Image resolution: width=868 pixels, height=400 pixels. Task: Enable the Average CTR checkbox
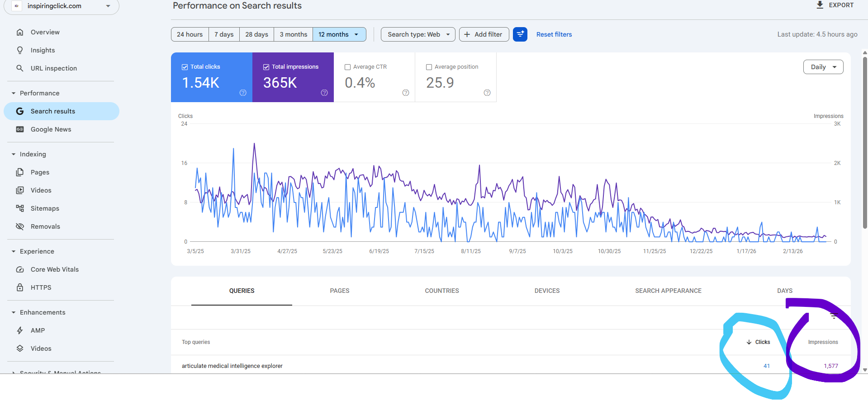(348, 67)
